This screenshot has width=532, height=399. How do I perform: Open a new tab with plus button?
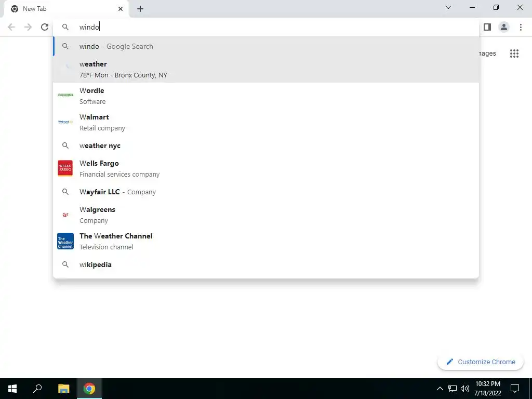[140, 9]
